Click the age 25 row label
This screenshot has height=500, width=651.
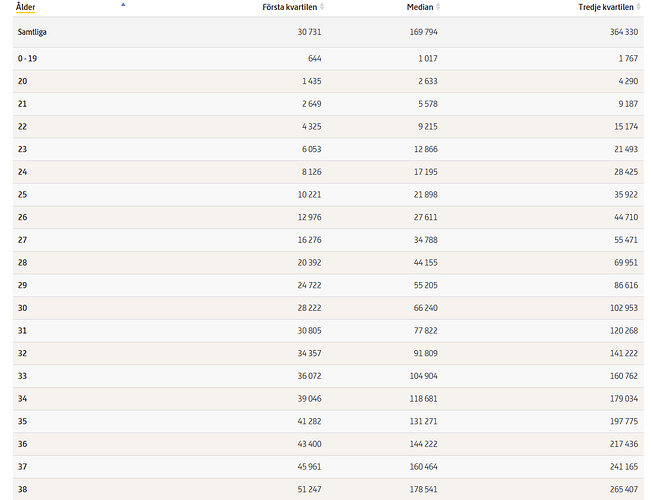click(x=22, y=195)
